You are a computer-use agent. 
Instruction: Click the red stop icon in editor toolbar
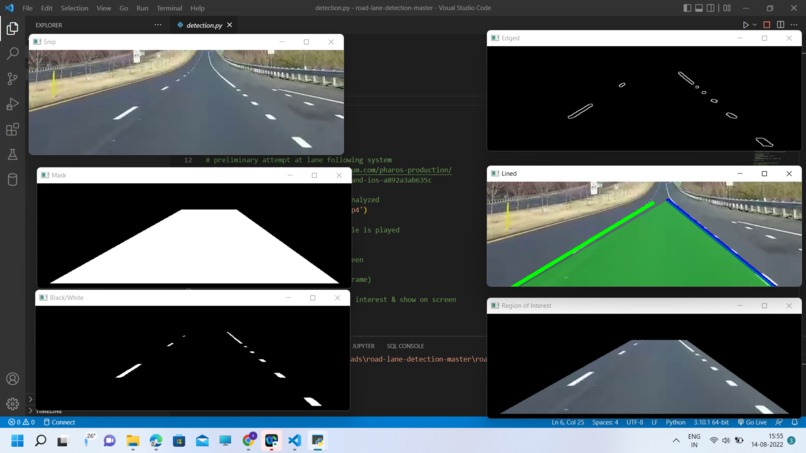766,25
